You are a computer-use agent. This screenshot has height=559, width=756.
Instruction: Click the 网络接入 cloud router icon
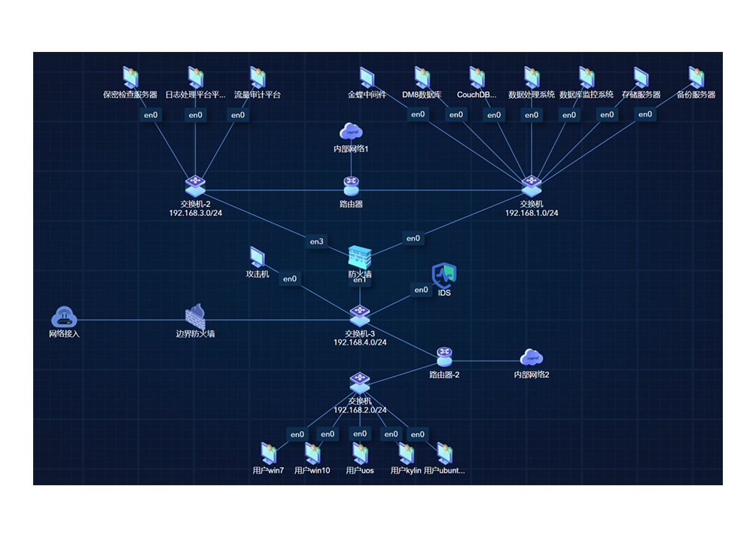click(x=65, y=317)
